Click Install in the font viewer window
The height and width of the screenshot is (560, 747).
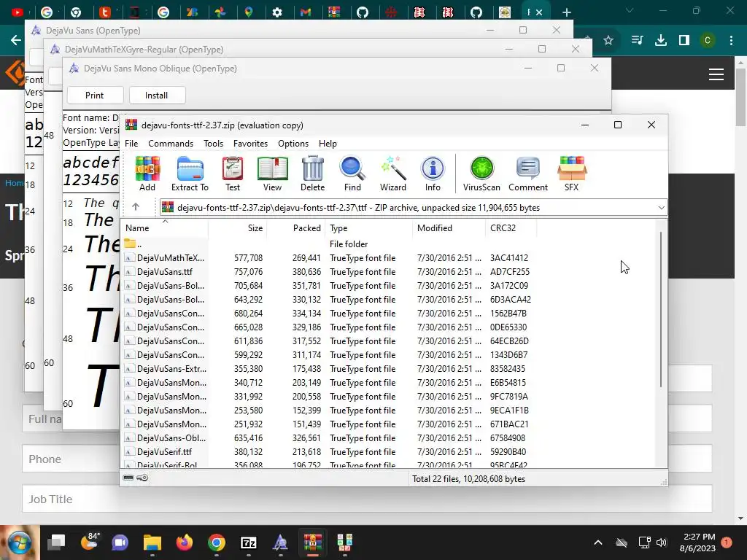click(x=157, y=96)
